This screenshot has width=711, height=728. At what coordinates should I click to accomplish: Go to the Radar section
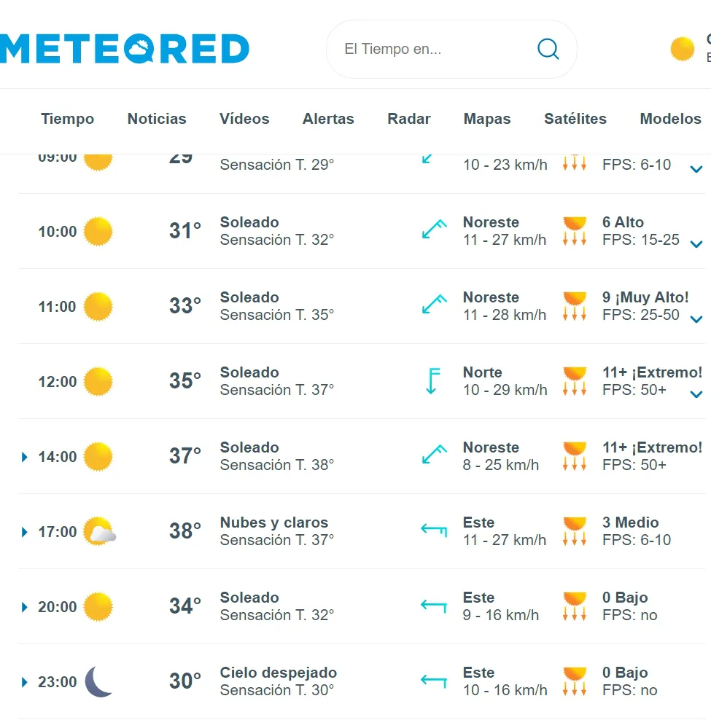click(408, 119)
